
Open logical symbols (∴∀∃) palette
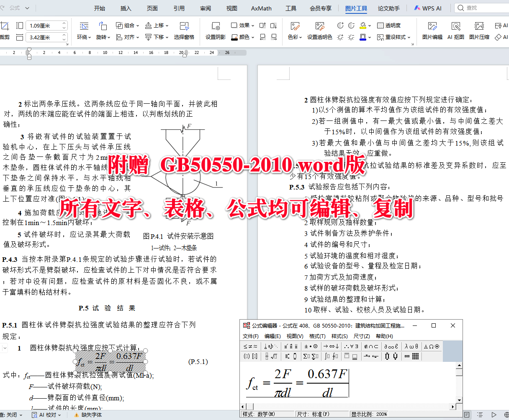click(351, 346)
